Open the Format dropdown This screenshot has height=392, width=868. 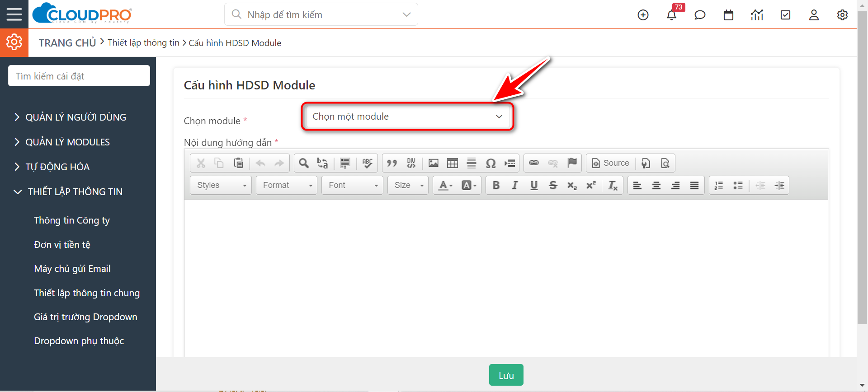(x=287, y=185)
